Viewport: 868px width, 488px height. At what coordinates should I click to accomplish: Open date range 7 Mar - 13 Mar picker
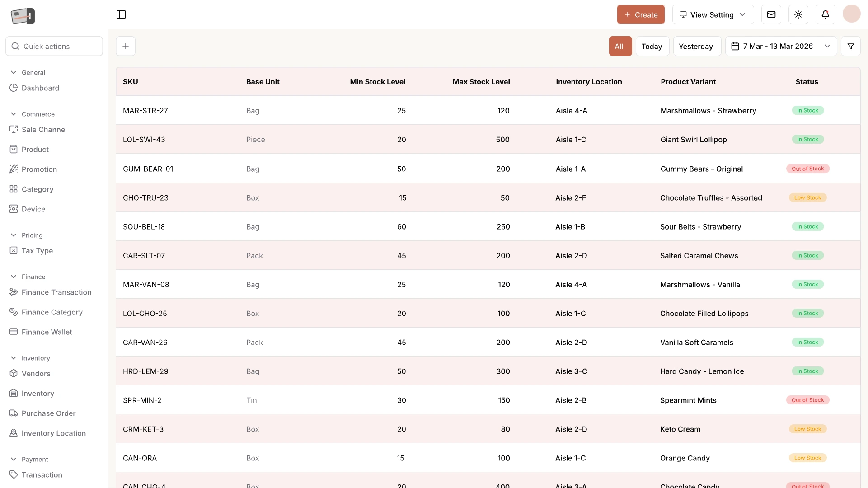(x=781, y=46)
